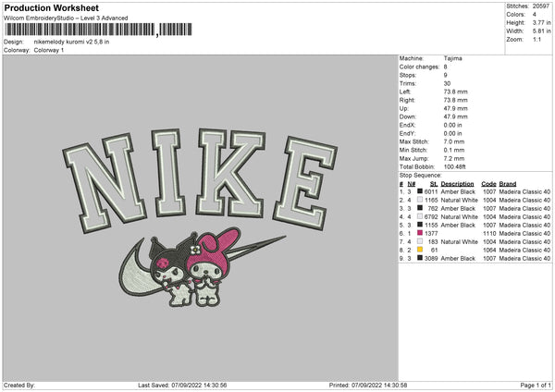This screenshot has height=392, width=555.
Task: Click the 'Stop Sequence:' heading
Action: [x=421, y=176]
